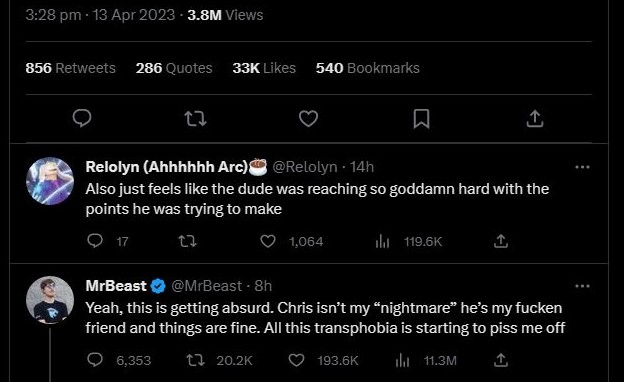The image size is (624, 382).
Task: Open the MrBeast reply's three-dot menu
Action: pos(582,286)
